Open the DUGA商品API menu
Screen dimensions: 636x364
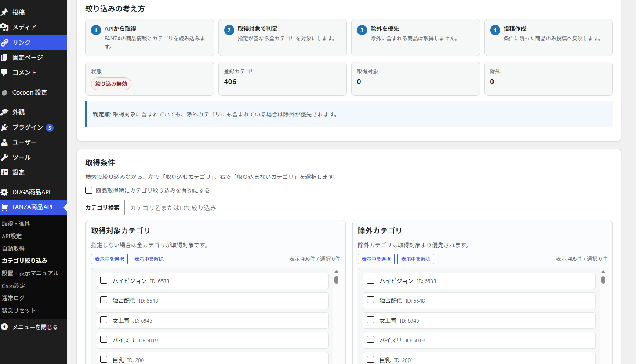point(33,193)
